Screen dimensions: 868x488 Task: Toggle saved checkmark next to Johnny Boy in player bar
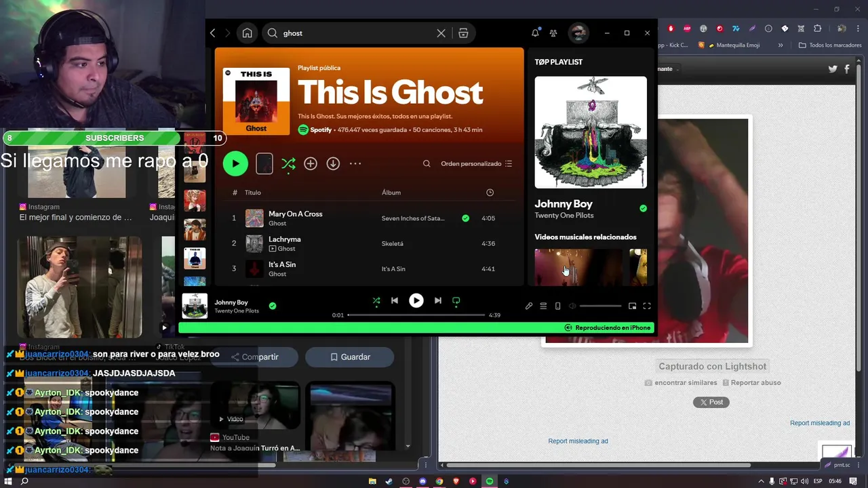click(x=273, y=306)
